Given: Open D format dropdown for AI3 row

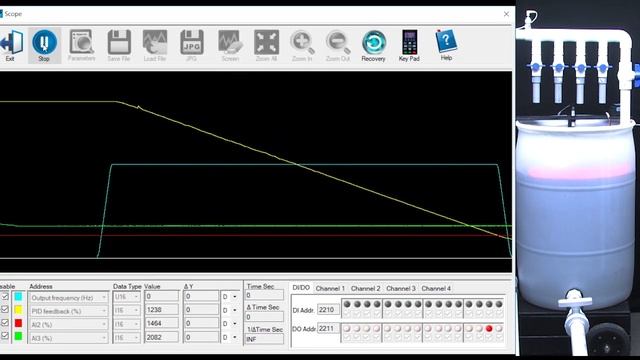Looking at the screenshot, I should tap(230, 337).
